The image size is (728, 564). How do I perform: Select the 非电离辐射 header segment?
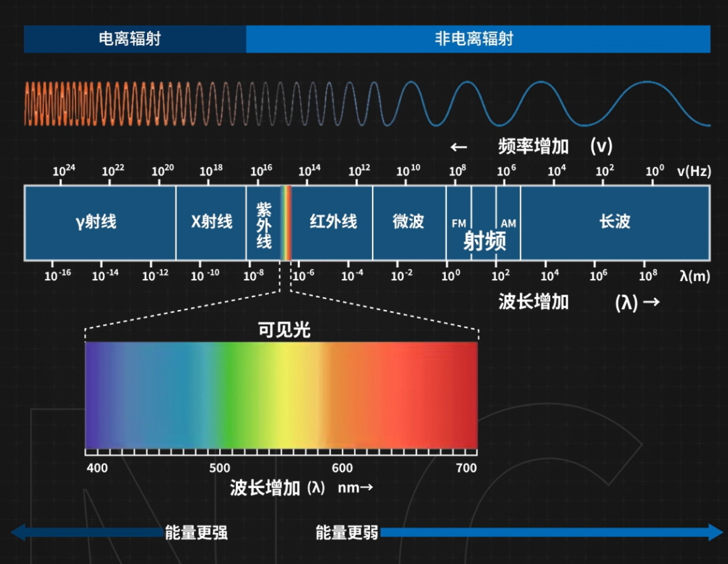tap(478, 39)
